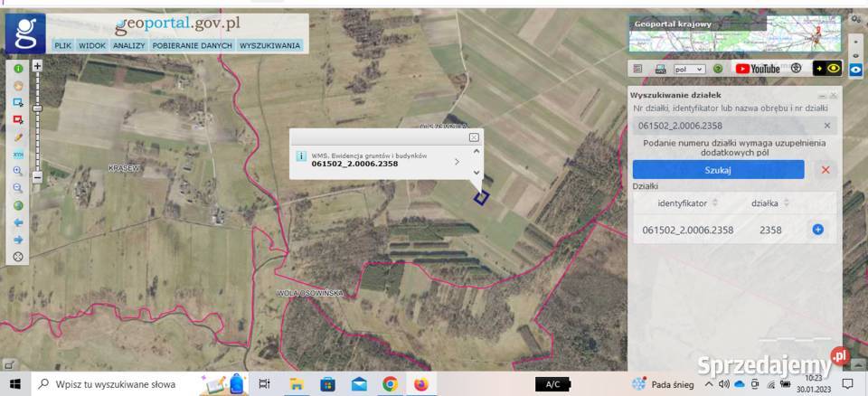The image size is (868, 396).
Task: Go to previous map view arrow
Action: (x=18, y=222)
